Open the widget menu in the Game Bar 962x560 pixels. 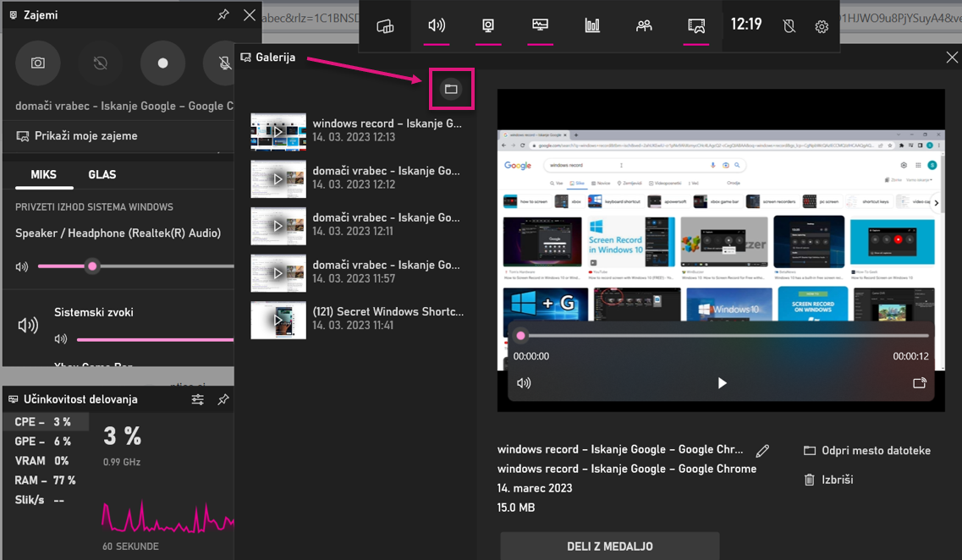(385, 25)
